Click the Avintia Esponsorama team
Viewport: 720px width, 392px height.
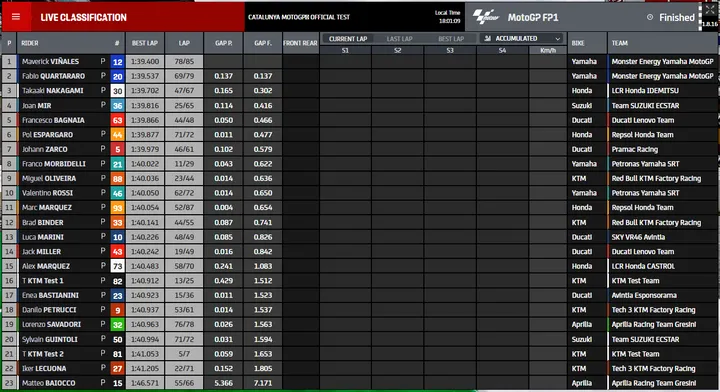tap(644, 296)
